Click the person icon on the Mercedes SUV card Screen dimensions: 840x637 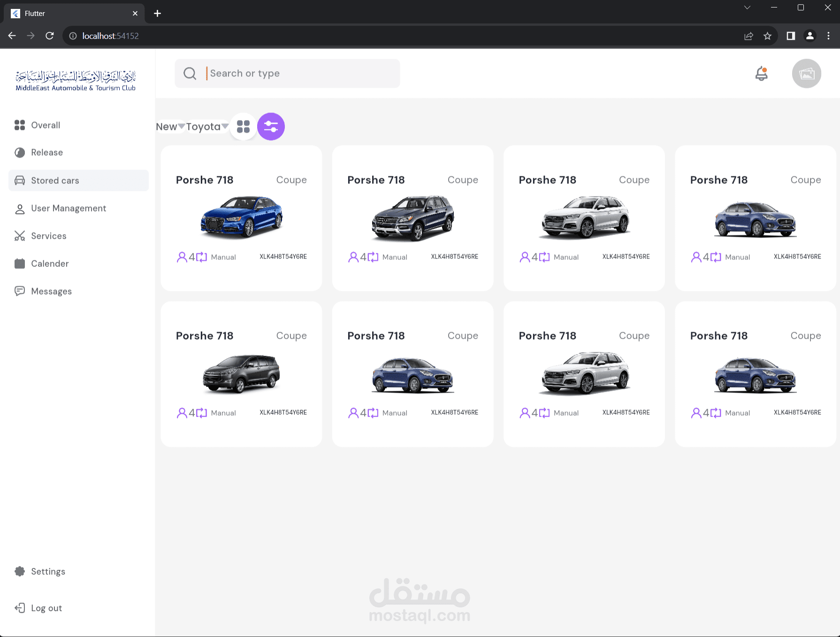pyautogui.click(x=353, y=257)
